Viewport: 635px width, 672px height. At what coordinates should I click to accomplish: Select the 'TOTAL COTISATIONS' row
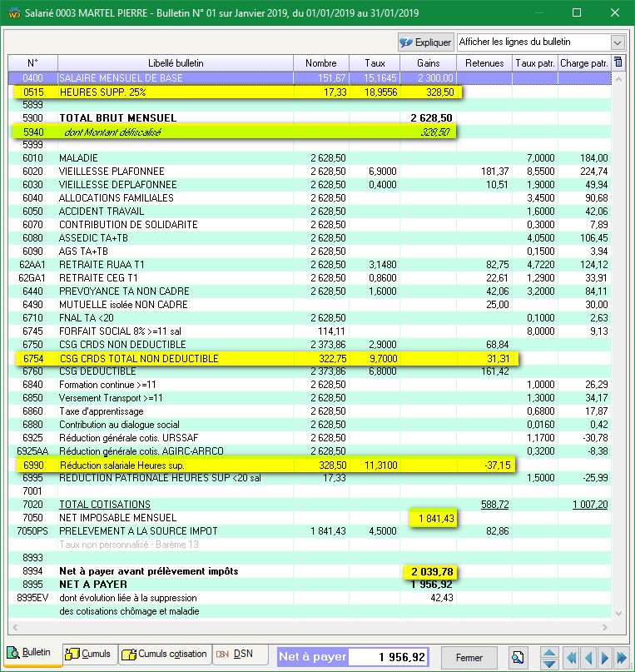pyautogui.click(x=310, y=505)
